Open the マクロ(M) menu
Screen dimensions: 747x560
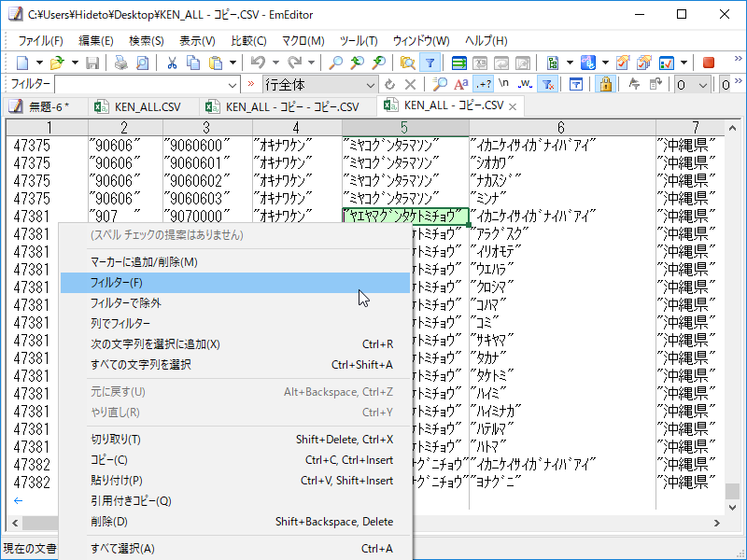coord(303,41)
